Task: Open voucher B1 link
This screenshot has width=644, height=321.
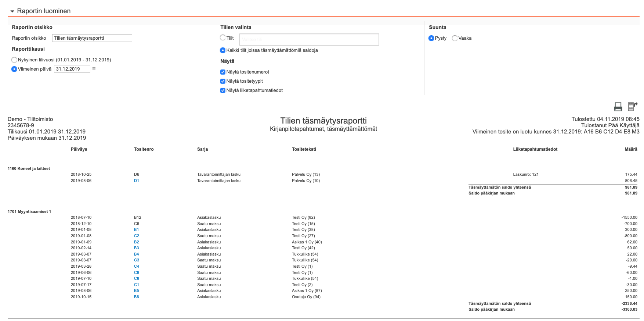Action: coord(137,230)
